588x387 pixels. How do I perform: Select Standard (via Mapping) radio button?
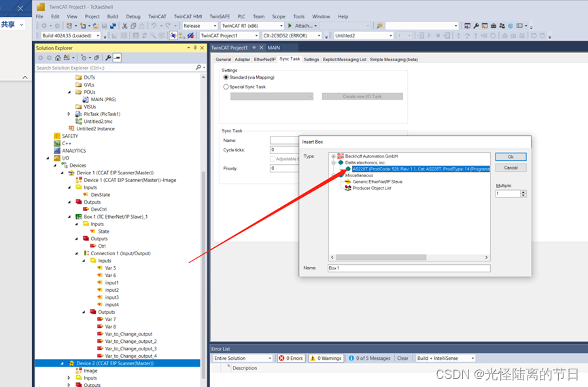pos(226,77)
